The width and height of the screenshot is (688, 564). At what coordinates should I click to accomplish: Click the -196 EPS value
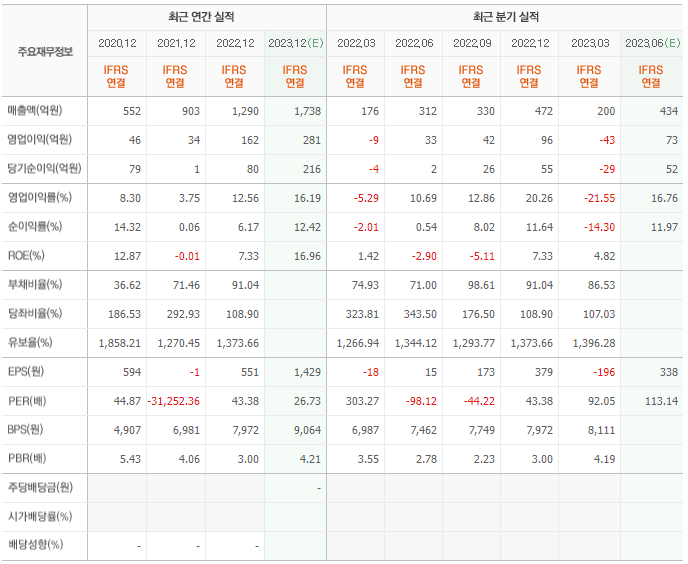click(x=604, y=372)
